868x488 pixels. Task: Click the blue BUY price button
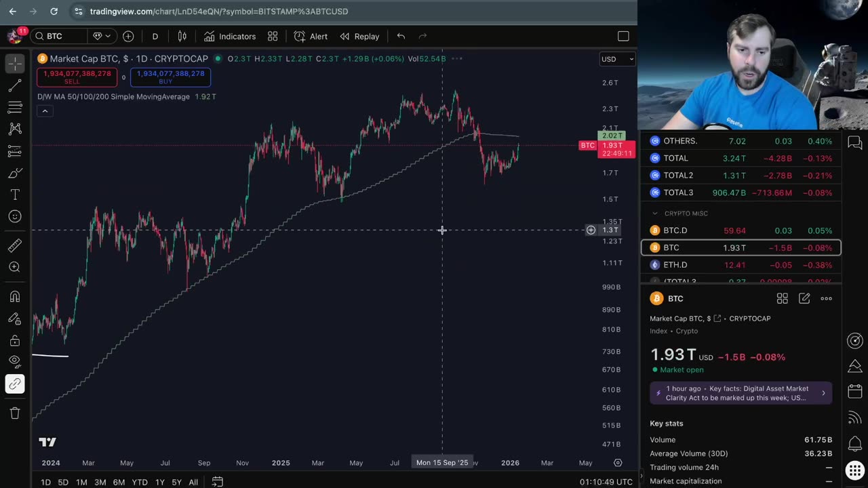tap(170, 77)
